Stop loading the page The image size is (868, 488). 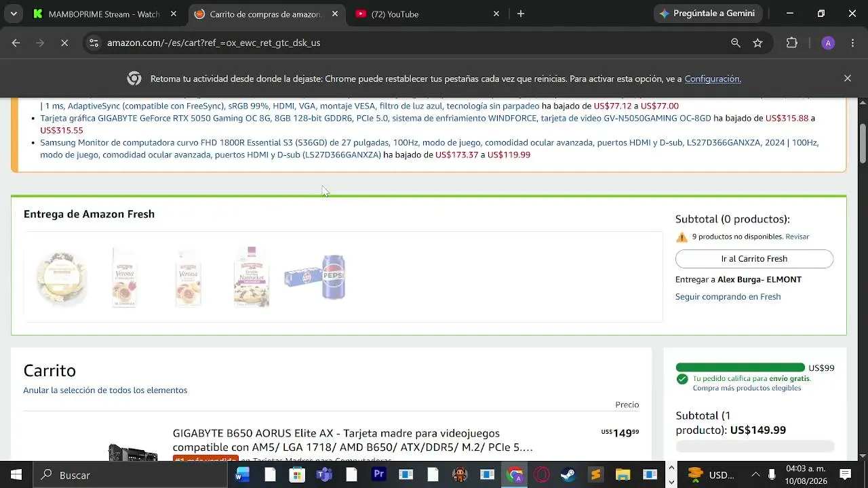pyautogui.click(x=64, y=43)
